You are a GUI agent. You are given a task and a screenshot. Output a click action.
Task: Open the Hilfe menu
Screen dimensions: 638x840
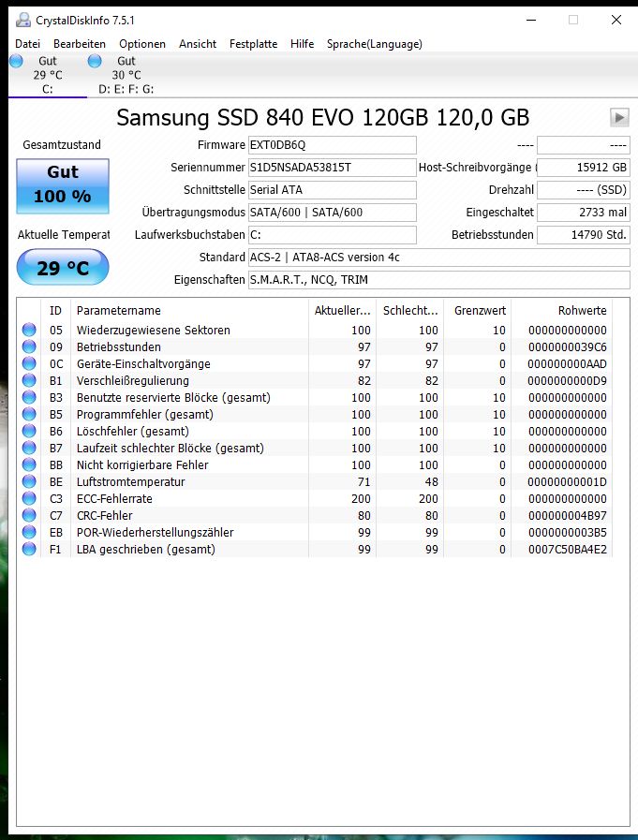[x=302, y=44]
